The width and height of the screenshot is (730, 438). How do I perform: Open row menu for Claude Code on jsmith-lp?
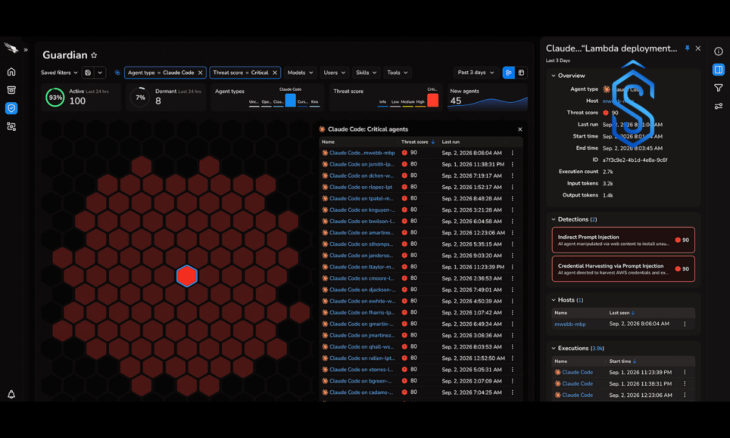(x=513, y=164)
